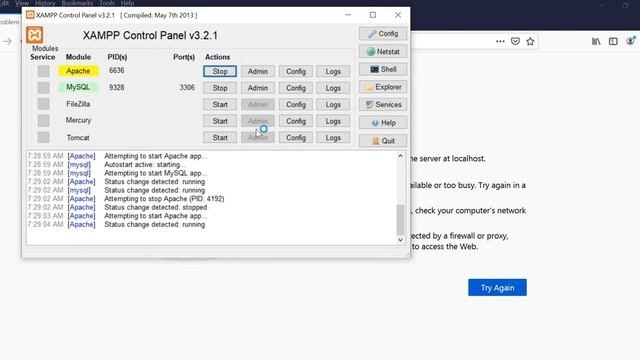640x360 pixels.
Task: Open Firefox View menu
Action: tap(22, 3)
